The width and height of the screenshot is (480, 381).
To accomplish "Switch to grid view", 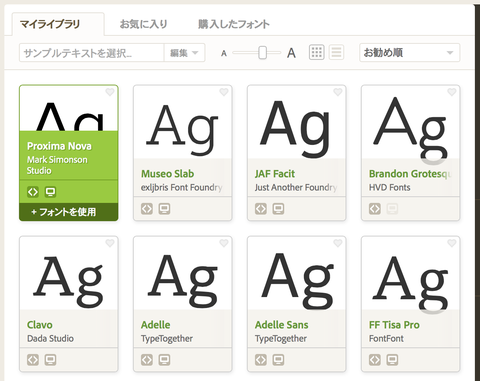I will (x=317, y=52).
